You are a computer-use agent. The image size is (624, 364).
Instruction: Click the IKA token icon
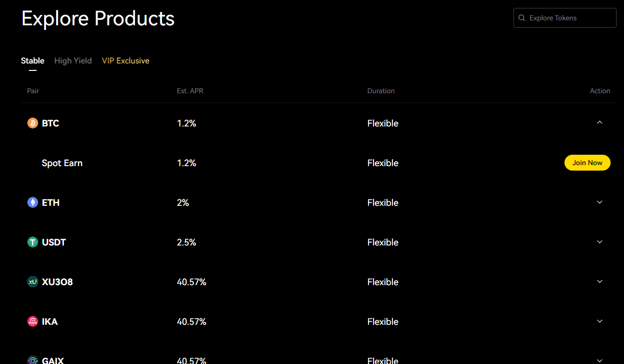[33, 321]
